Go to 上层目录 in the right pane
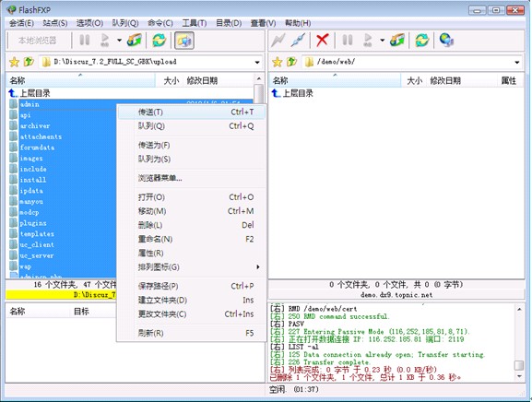Viewport: 532px width, 402px height. [292, 93]
